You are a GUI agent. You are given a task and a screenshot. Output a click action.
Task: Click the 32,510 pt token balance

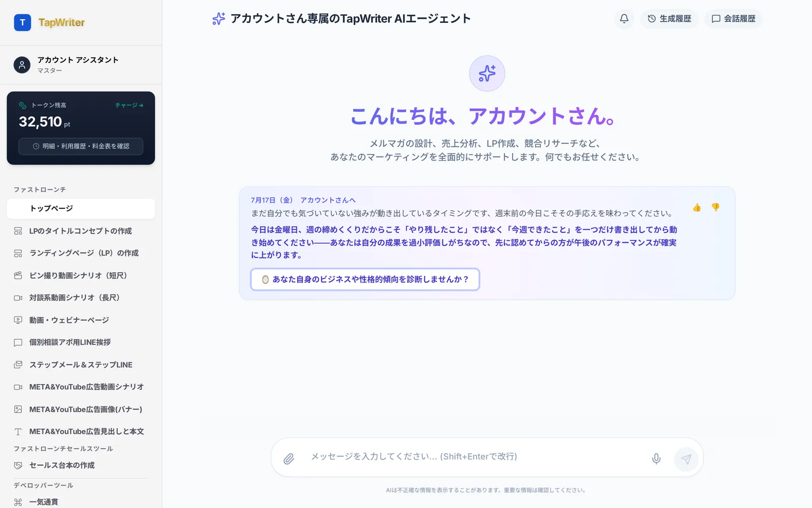point(45,122)
